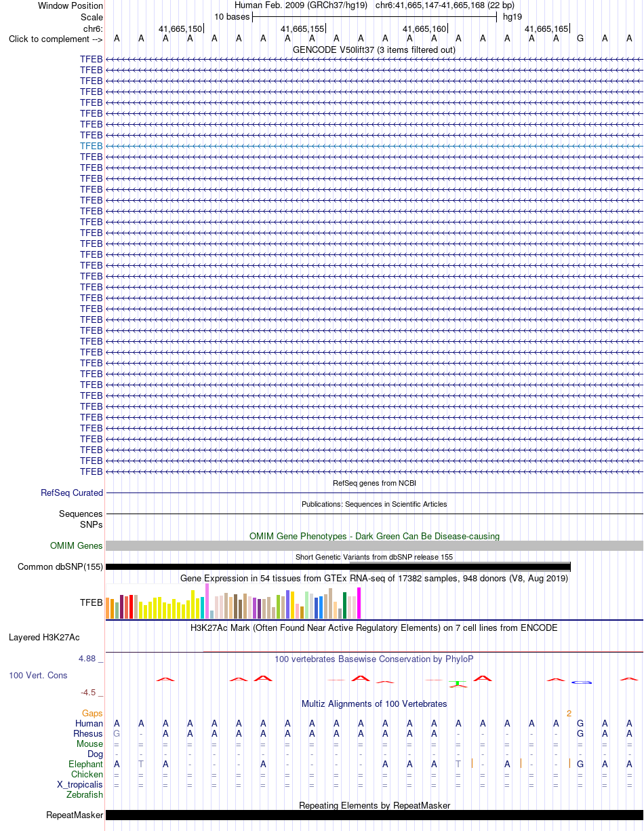Viewport: 644px width, 831px height.
Task: Click the Elephant alignment row label
Action: tap(86, 765)
